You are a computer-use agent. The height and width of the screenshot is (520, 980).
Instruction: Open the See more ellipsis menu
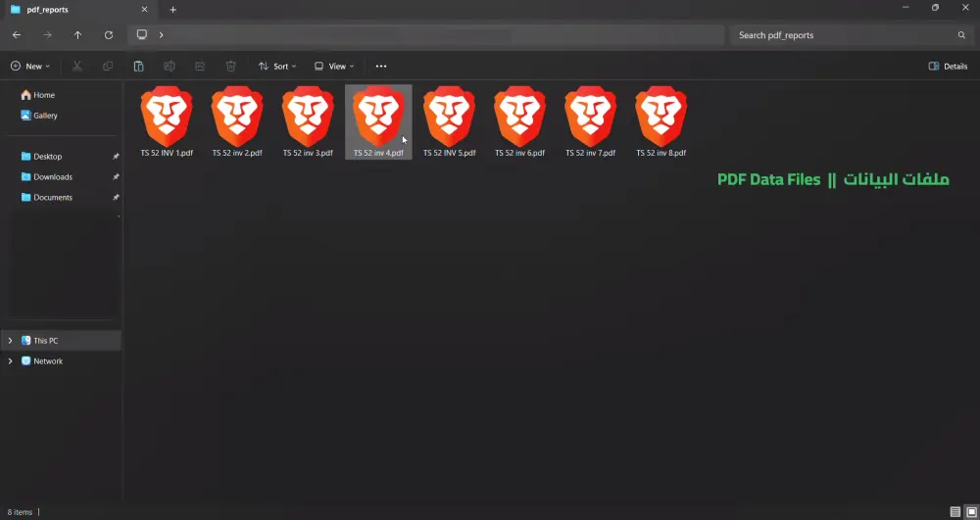pos(381,67)
